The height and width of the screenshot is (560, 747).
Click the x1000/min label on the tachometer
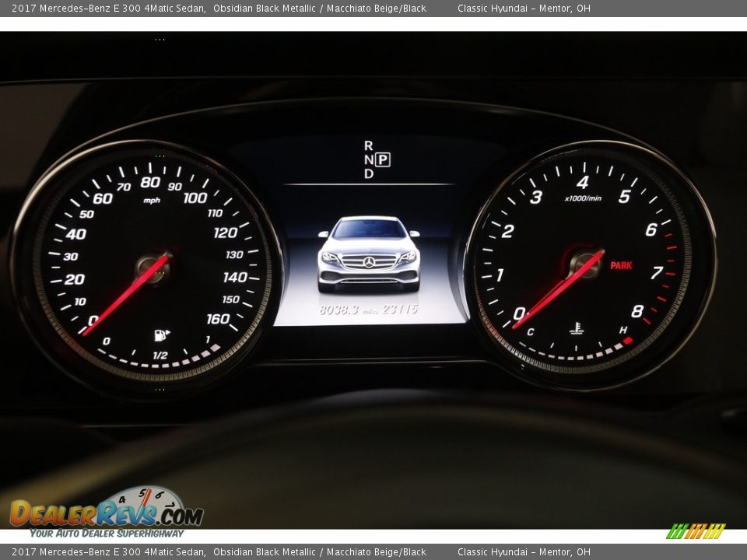(x=583, y=198)
